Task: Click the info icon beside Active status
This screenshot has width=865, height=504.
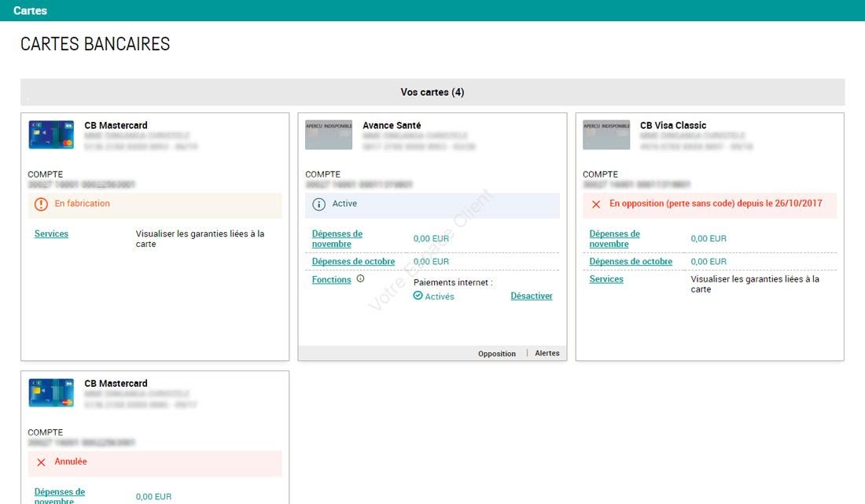Action: pos(318,204)
